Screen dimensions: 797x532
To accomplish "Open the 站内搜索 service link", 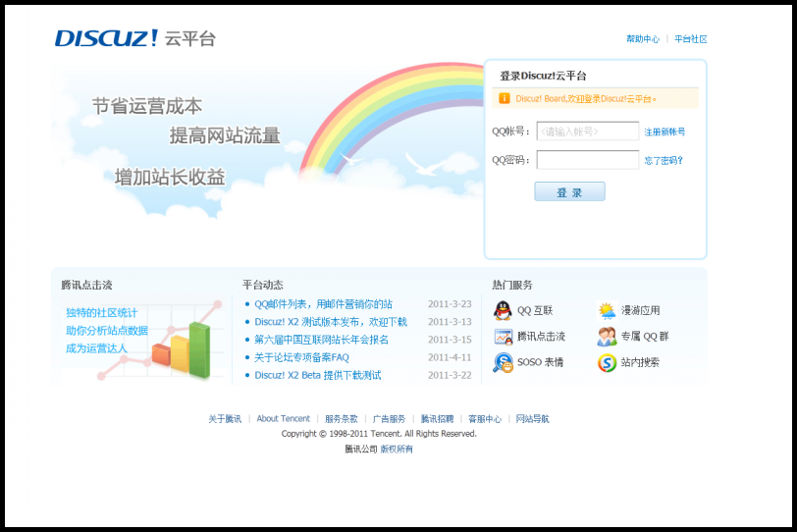I will pos(640,362).
